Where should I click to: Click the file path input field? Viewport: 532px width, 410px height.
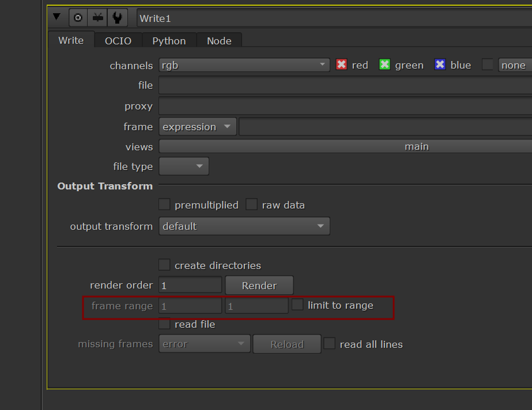point(345,86)
